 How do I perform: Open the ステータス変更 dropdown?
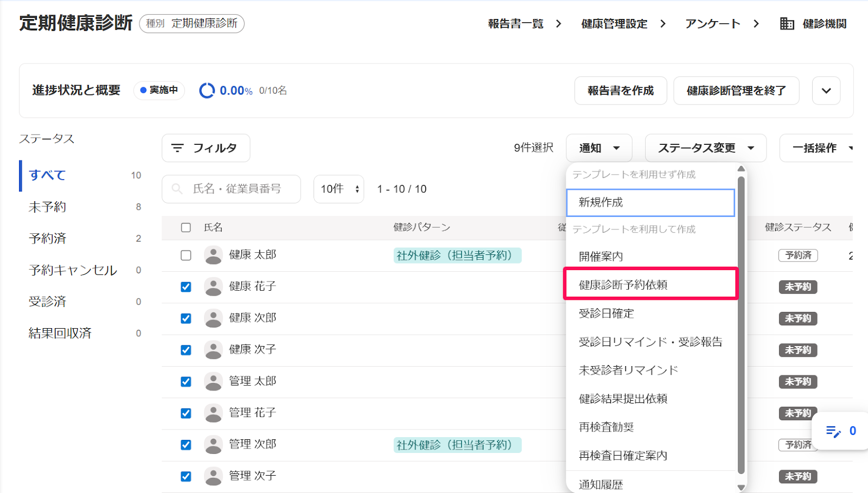coord(705,148)
